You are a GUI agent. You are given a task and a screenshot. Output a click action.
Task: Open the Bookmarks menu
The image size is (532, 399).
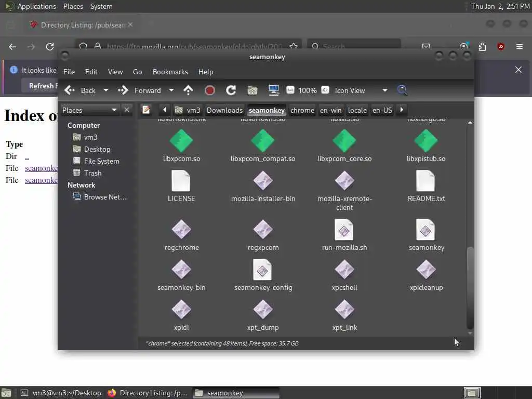click(170, 72)
